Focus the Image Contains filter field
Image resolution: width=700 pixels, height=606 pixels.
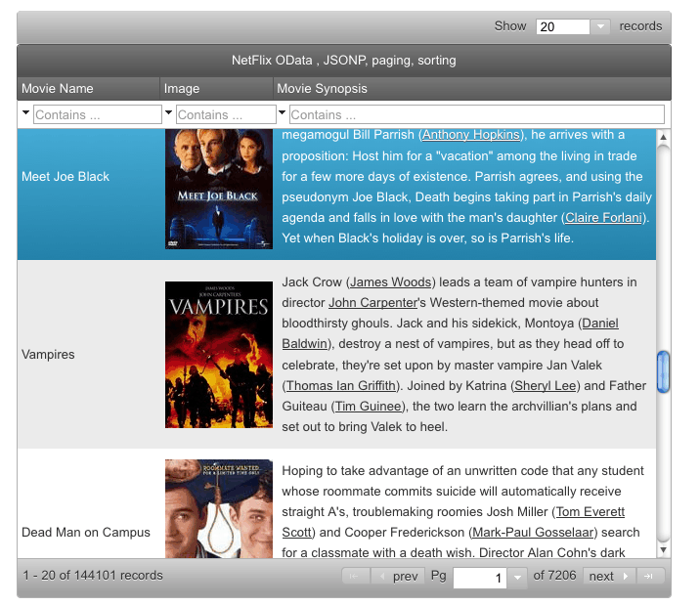coord(226,114)
